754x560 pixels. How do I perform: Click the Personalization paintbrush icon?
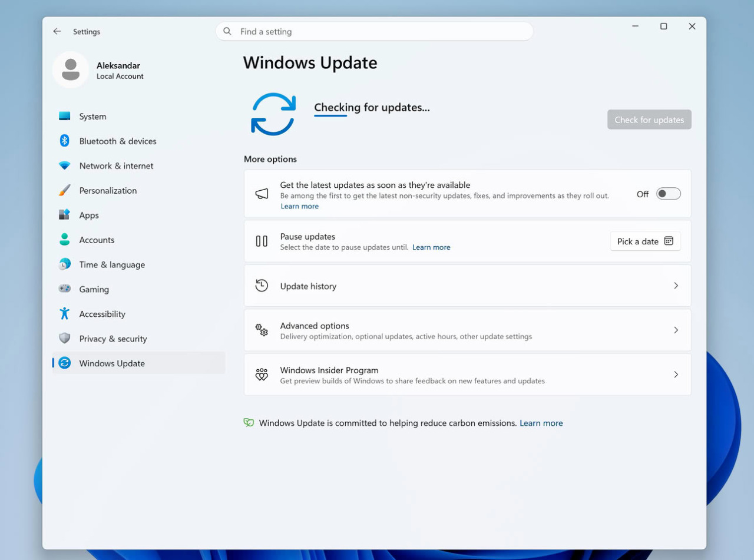point(65,191)
